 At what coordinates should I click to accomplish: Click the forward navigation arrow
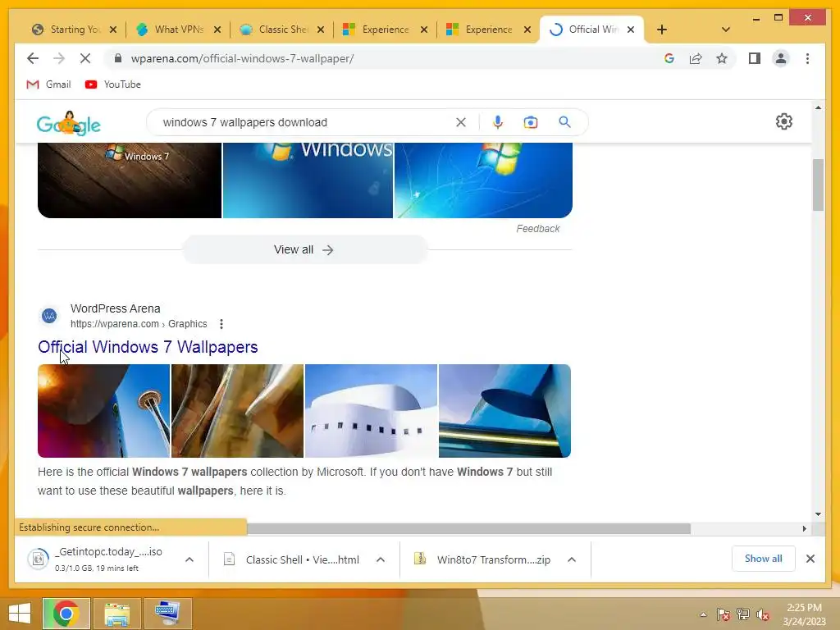(x=59, y=58)
